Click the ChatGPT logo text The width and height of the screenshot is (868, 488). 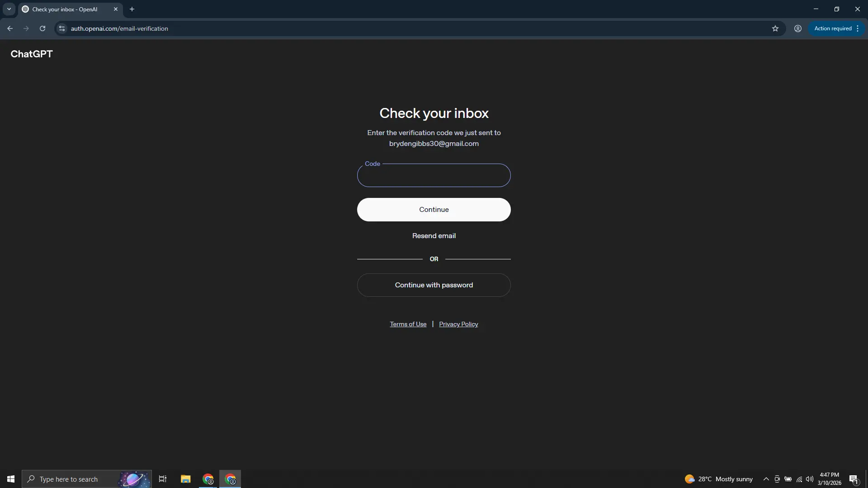(32, 54)
